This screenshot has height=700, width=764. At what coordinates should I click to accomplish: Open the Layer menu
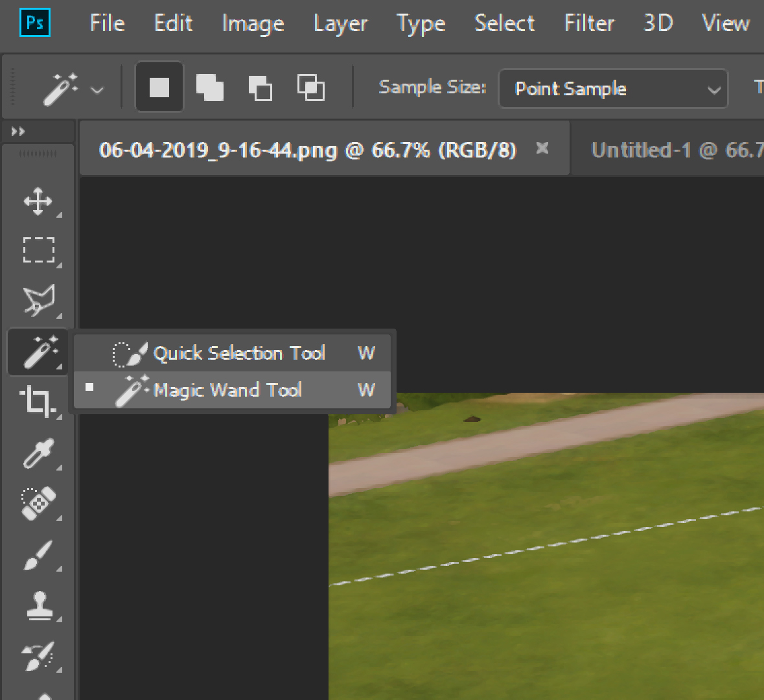point(341,24)
